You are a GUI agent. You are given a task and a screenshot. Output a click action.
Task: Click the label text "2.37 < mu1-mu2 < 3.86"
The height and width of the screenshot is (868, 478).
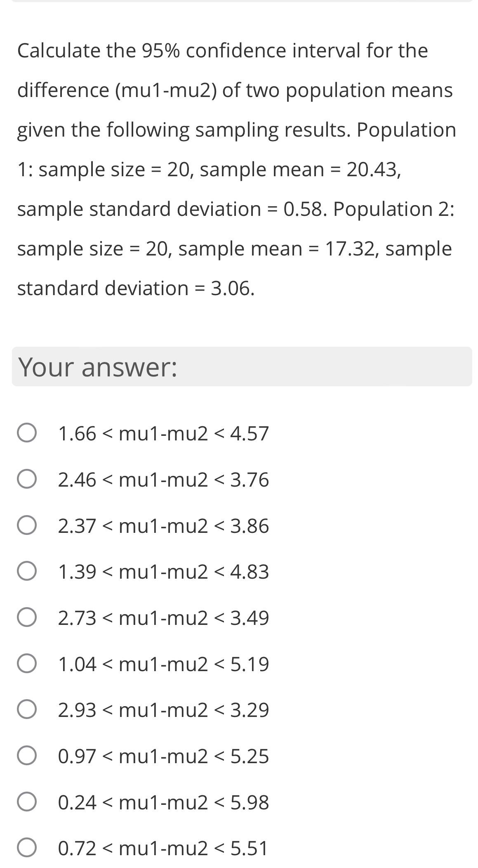tap(163, 526)
